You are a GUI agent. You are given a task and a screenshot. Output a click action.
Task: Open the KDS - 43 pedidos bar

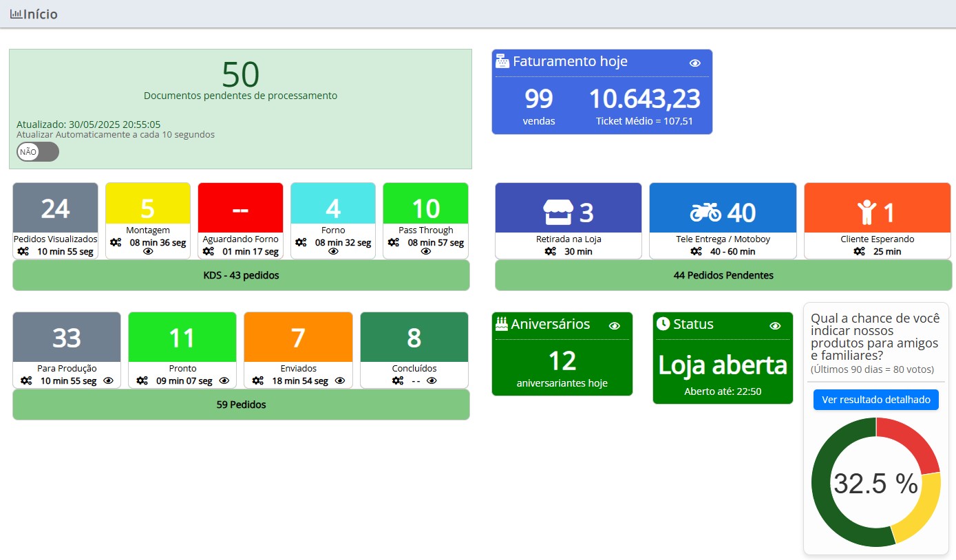tap(241, 275)
